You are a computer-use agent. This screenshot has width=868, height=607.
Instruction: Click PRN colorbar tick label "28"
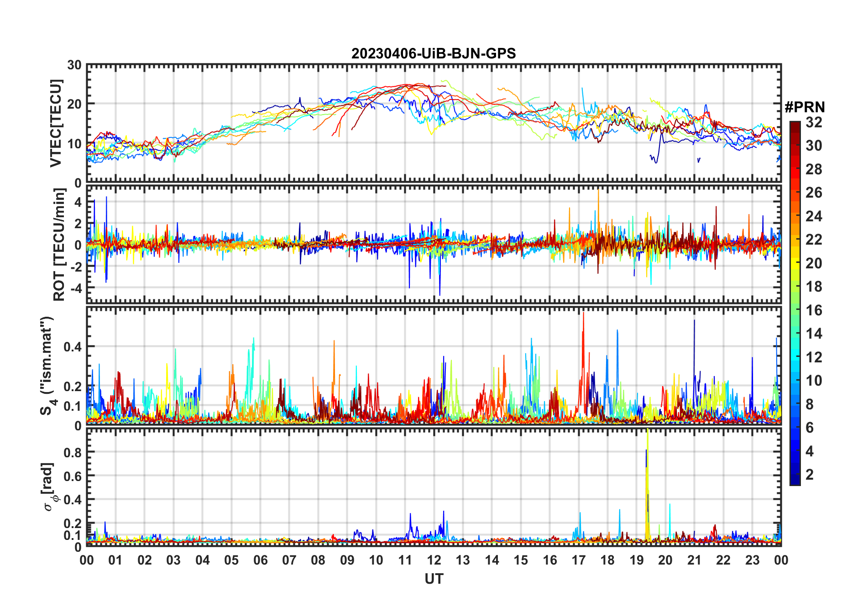814,169
